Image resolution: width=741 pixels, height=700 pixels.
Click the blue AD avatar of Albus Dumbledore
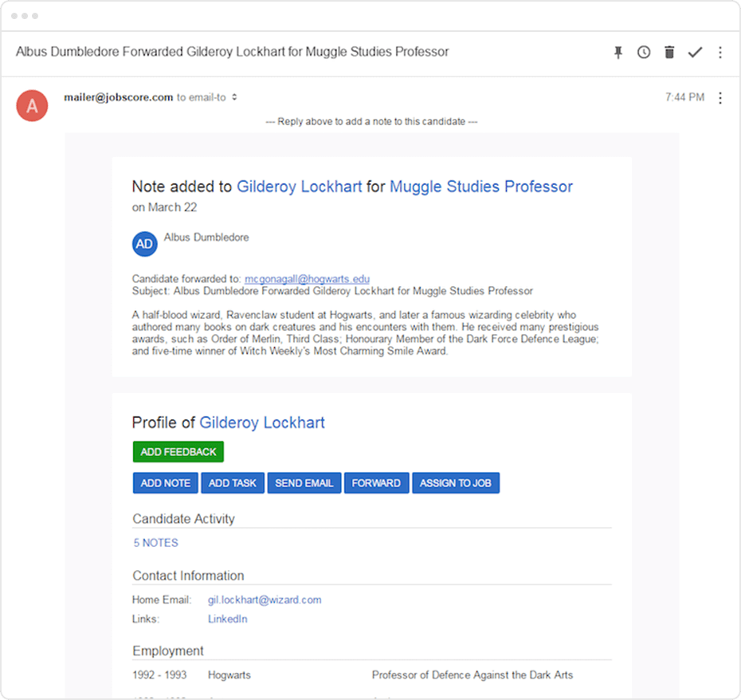click(x=144, y=244)
